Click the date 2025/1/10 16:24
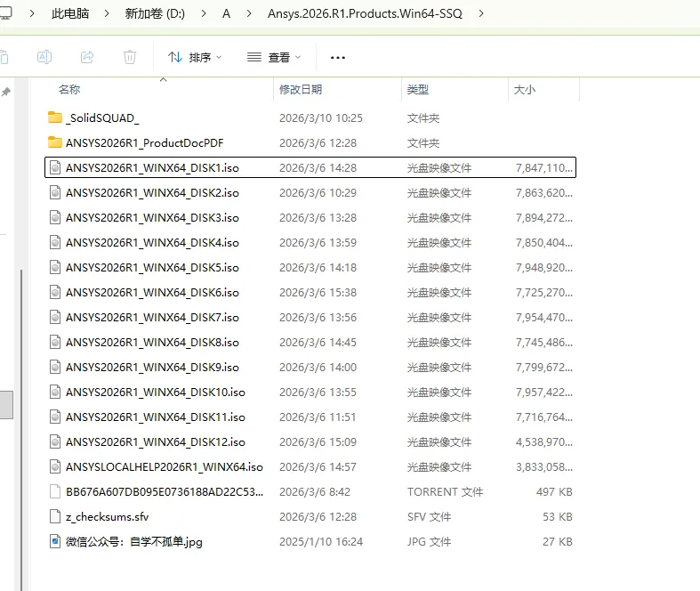This screenshot has width=700, height=591. 321,542
